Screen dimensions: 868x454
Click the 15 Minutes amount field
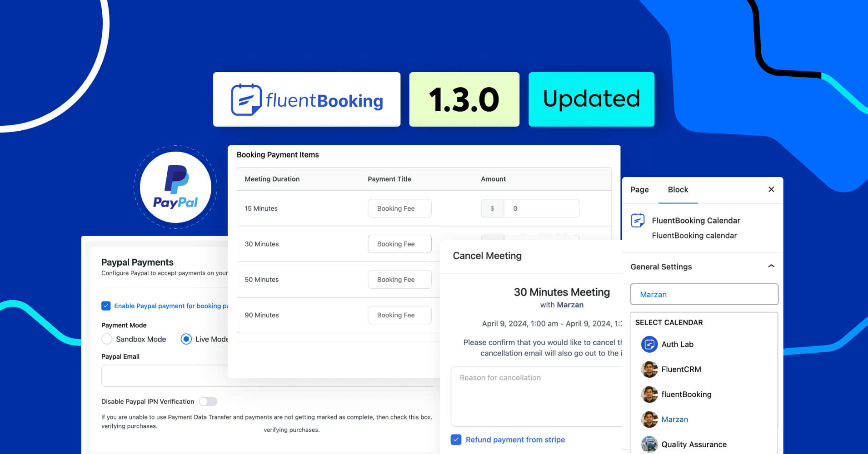pyautogui.click(x=541, y=208)
